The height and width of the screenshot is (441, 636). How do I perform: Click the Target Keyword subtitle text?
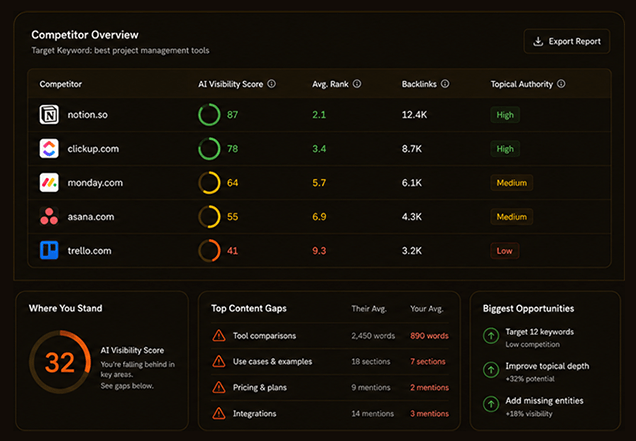tap(120, 51)
